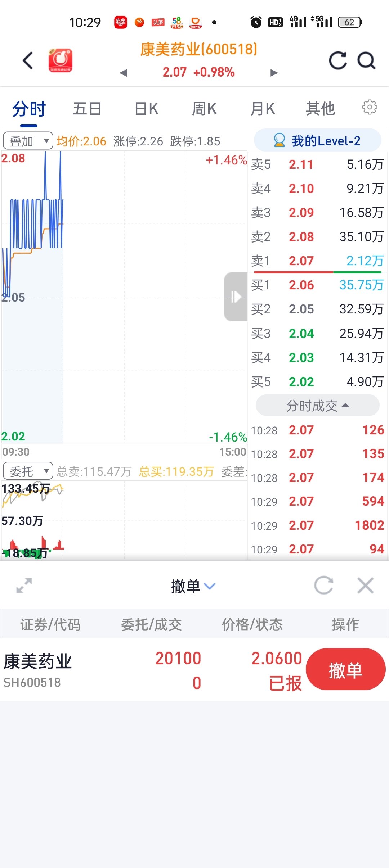Screen dimensions: 389x868
Task: Tap trade row with volume 1802
Action: point(317,525)
